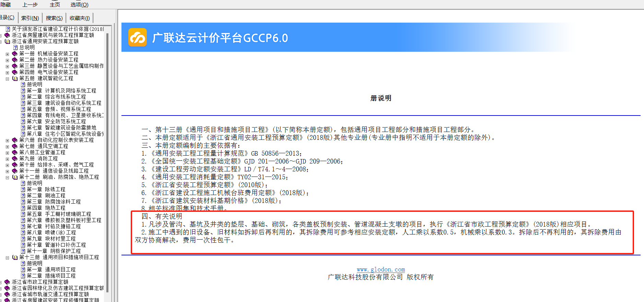The width and height of the screenshot is (644, 302).
Task: Click book icon of 第九册 消防工程
Action: click(x=15, y=158)
